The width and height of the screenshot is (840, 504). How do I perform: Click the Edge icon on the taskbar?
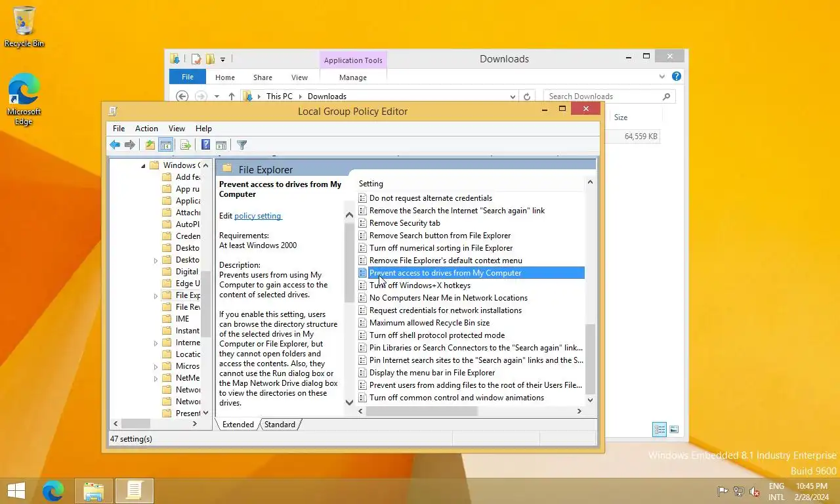click(x=53, y=491)
